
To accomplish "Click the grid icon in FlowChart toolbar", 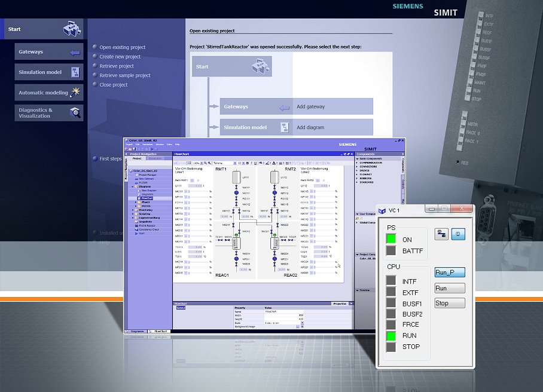I will click(x=190, y=163).
